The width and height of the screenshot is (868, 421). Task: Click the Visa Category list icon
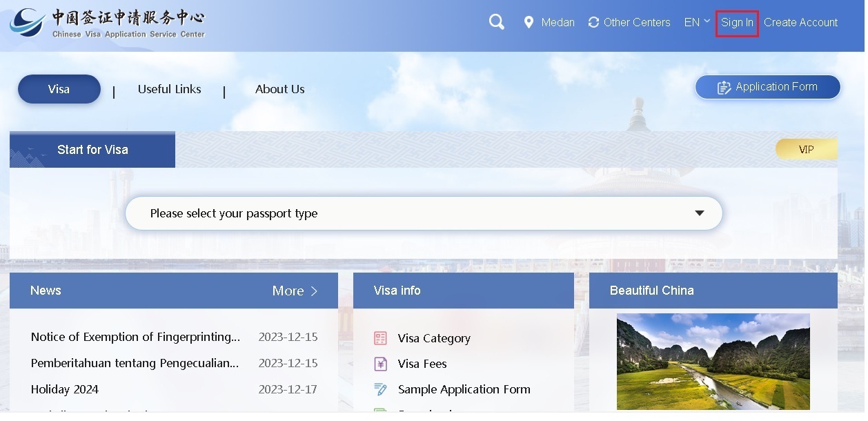(380, 338)
